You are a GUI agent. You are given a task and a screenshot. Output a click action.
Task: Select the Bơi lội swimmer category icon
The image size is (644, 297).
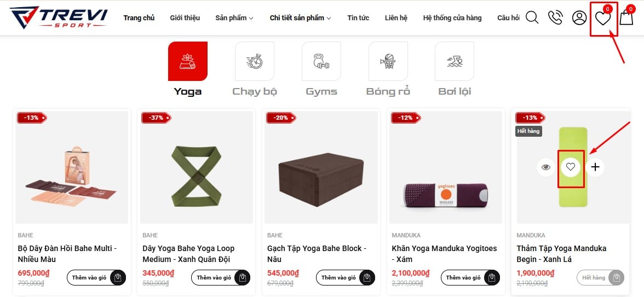[455, 61]
